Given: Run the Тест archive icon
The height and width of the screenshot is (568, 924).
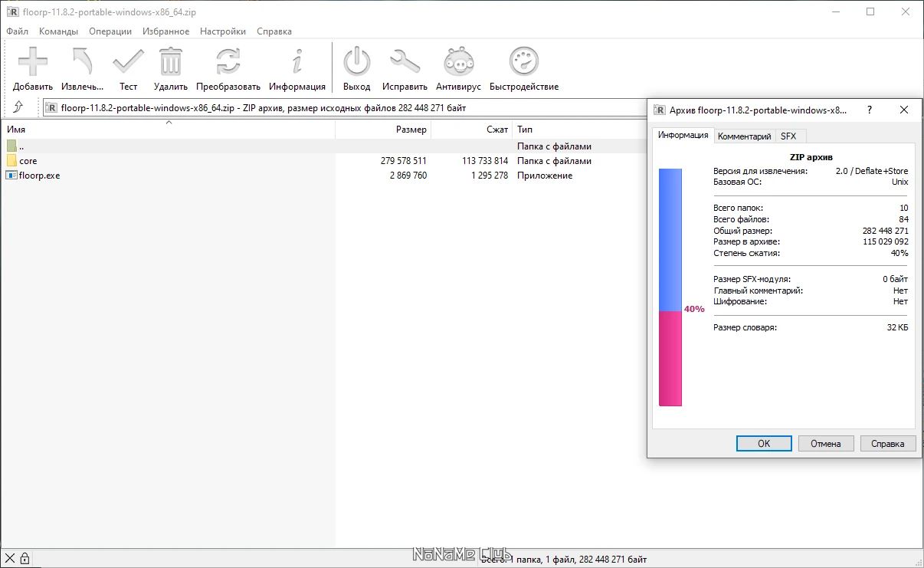Looking at the screenshot, I should [x=127, y=61].
